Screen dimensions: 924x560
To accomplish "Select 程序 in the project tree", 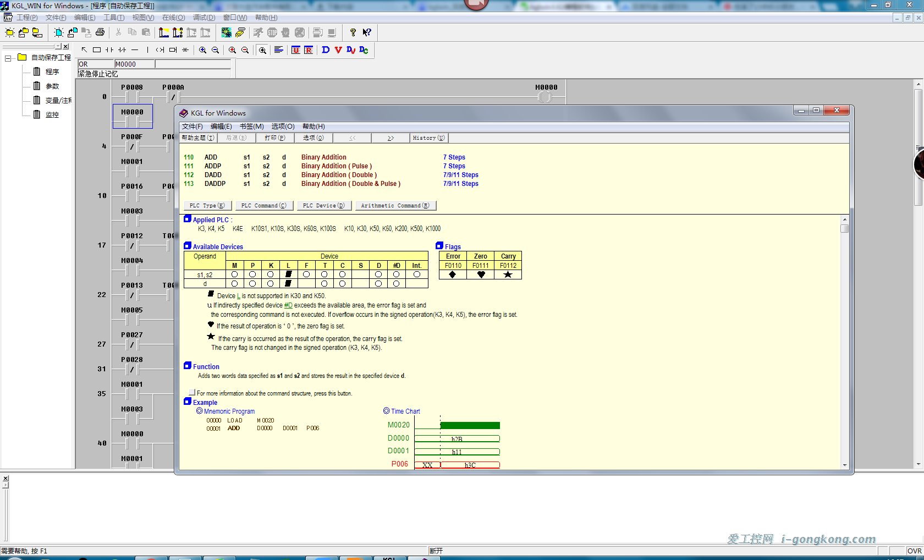I will 52,72.
